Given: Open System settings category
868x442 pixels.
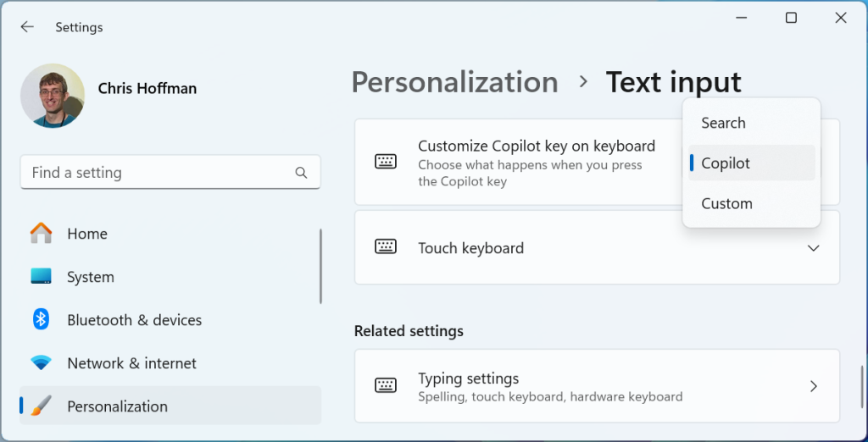Looking at the screenshot, I should 170,277.
